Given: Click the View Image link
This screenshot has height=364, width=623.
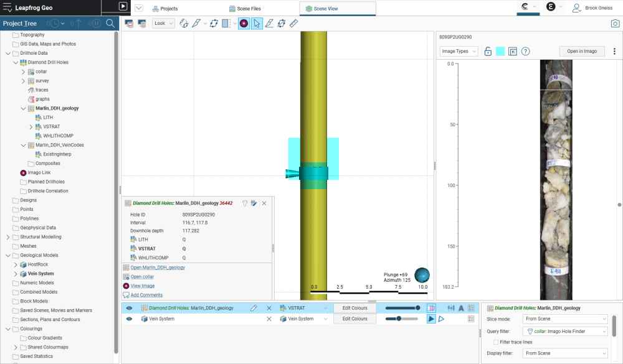Looking at the screenshot, I should (x=143, y=286).
